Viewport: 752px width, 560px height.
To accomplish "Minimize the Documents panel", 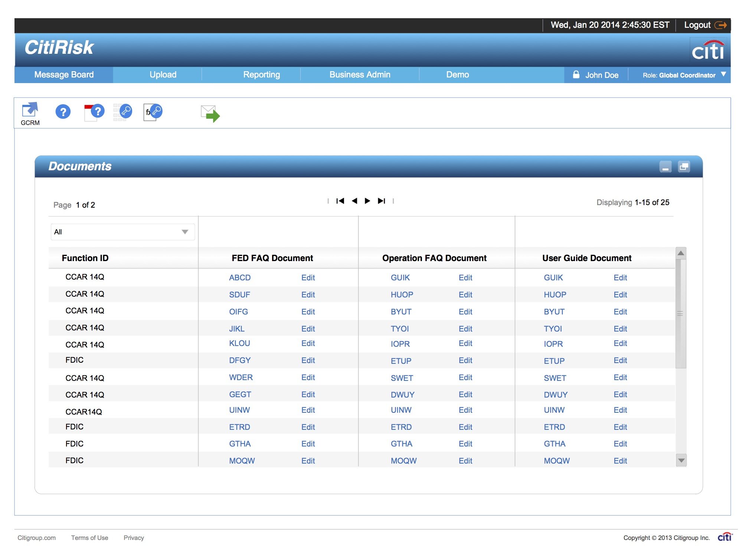I will coord(666,167).
